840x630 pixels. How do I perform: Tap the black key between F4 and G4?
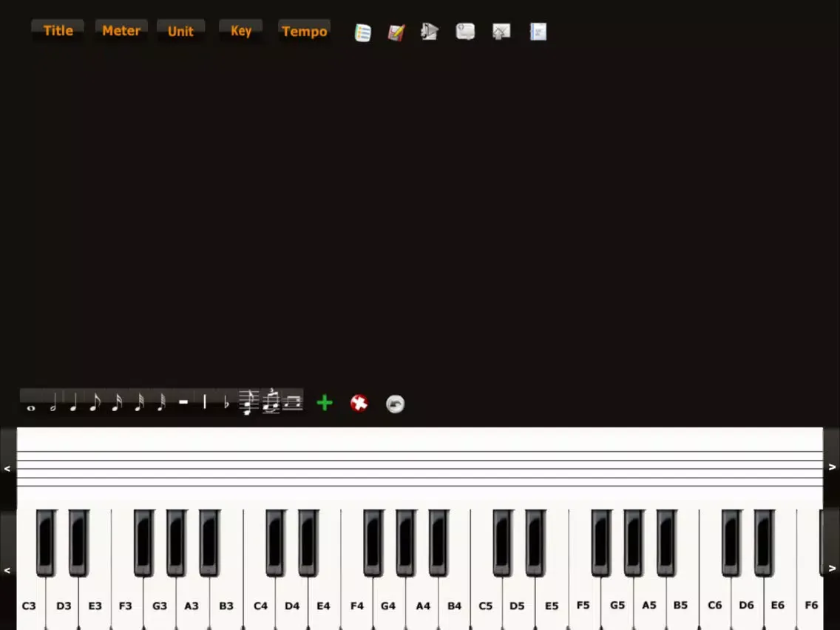click(x=373, y=542)
